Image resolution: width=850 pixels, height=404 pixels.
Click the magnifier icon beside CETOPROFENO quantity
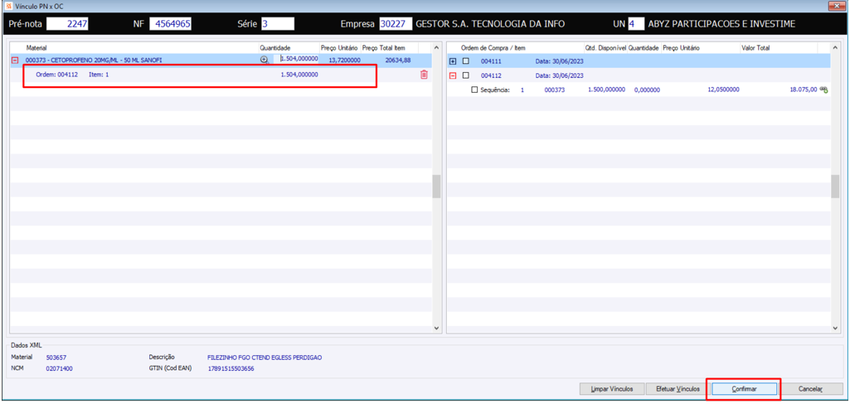265,60
